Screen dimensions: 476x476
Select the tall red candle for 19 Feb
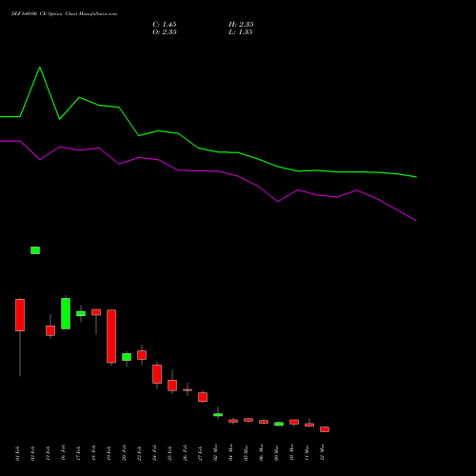tap(111, 336)
